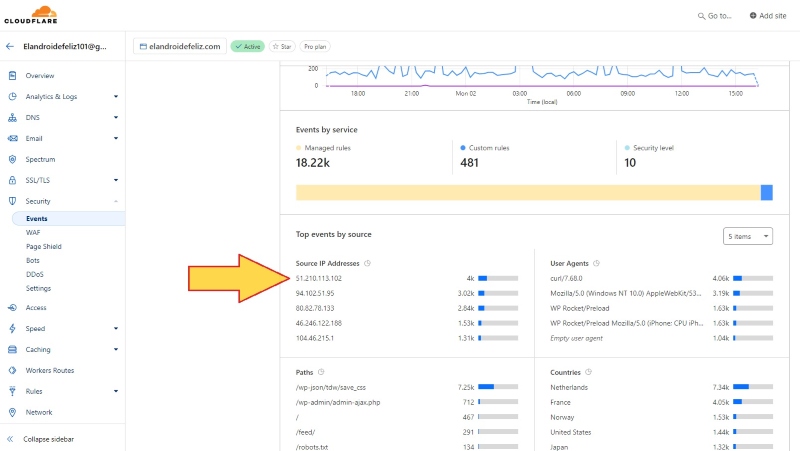Viewport: 800px width, 451px height.
Task: Expand the Caching menu arrow
Action: point(116,349)
